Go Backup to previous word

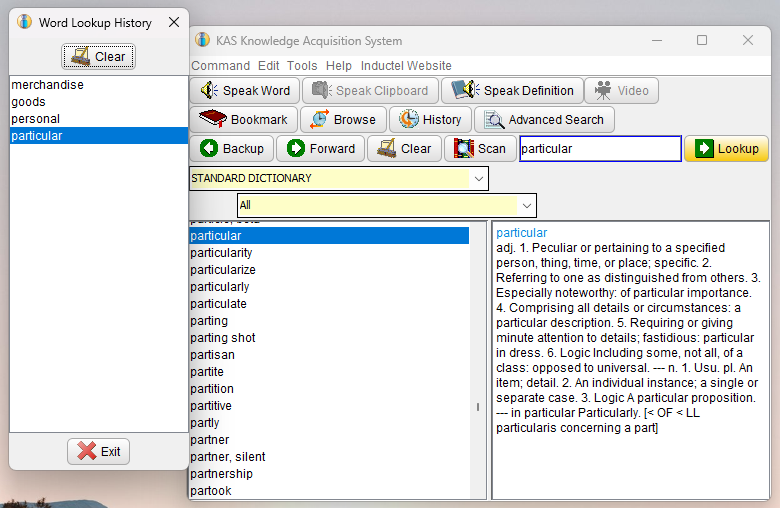tap(232, 148)
